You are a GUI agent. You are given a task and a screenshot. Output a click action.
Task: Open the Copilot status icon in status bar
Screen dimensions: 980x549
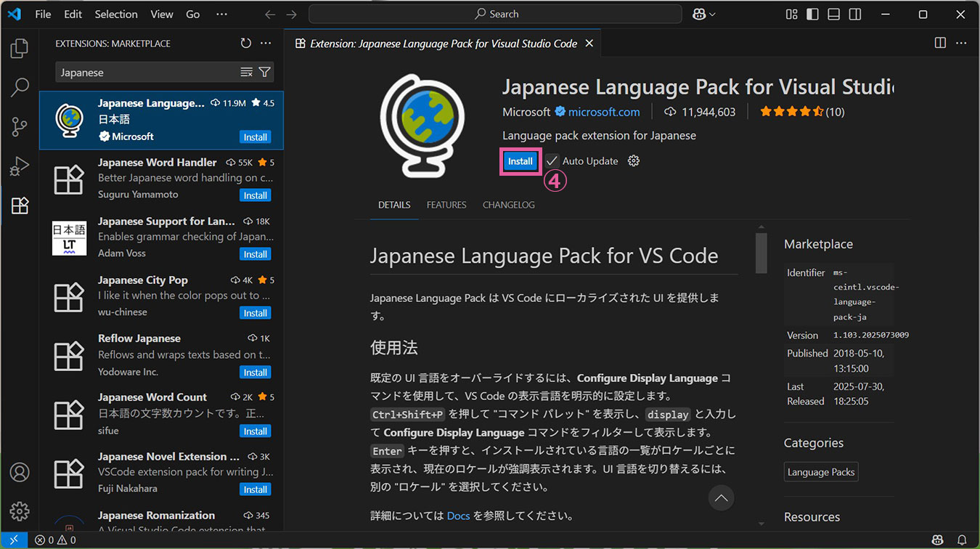click(x=938, y=540)
